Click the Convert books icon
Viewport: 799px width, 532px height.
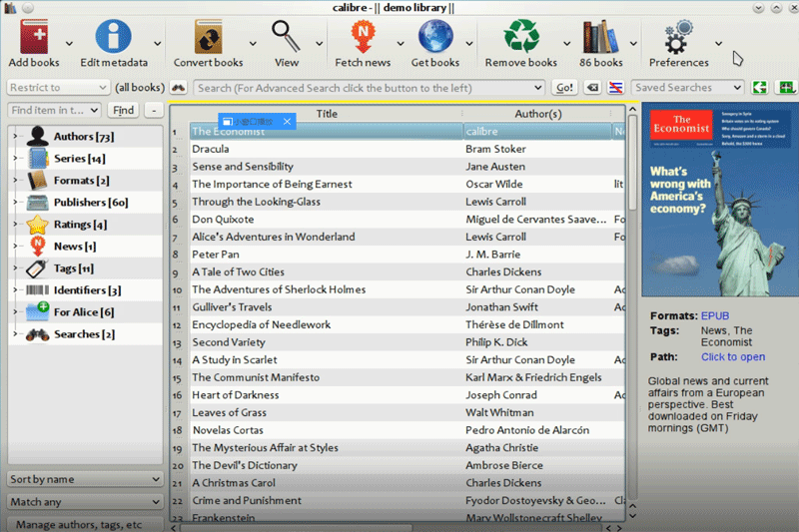pos(208,38)
